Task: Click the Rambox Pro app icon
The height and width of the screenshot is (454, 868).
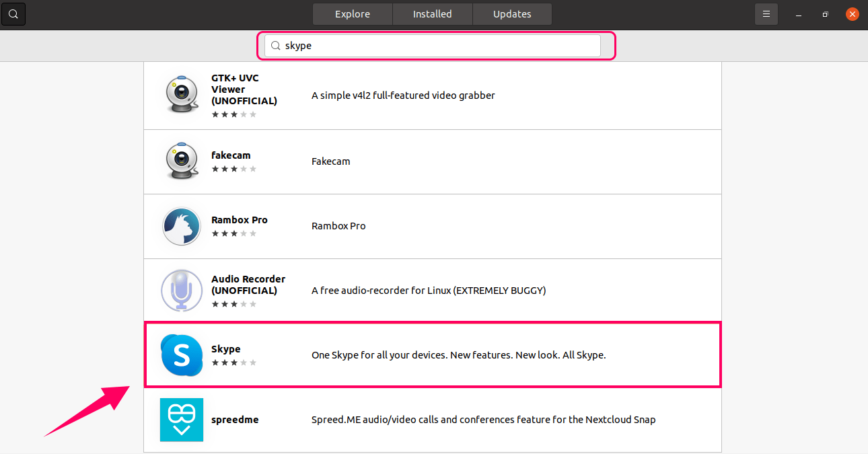Action: pyautogui.click(x=182, y=226)
